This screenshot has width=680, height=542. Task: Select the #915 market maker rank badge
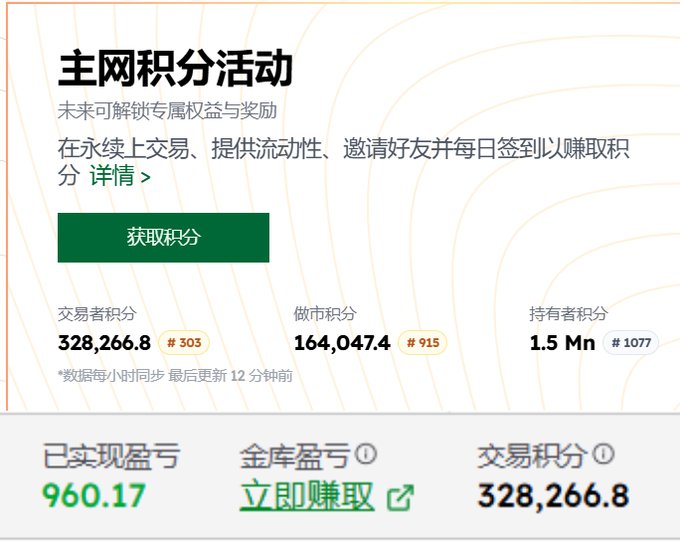tap(421, 343)
